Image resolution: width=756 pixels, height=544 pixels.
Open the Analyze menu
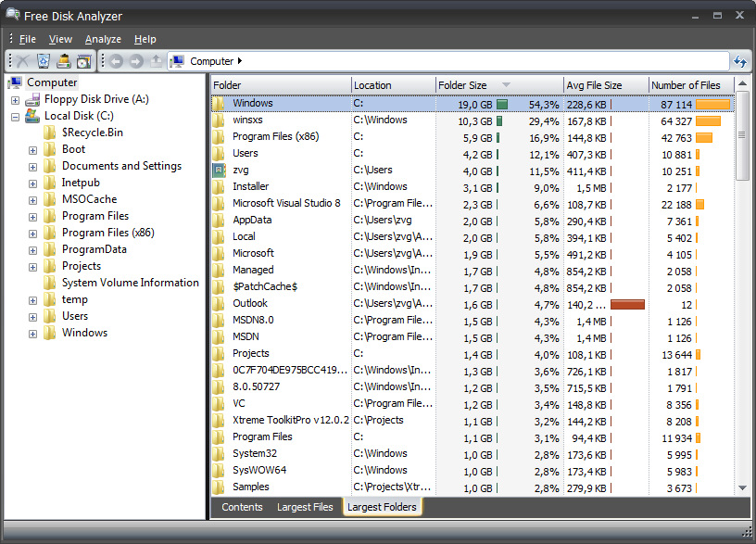coord(103,39)
